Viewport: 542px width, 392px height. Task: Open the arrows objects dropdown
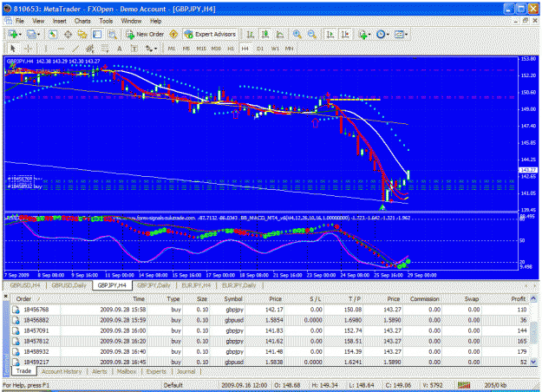pos(152,49)
